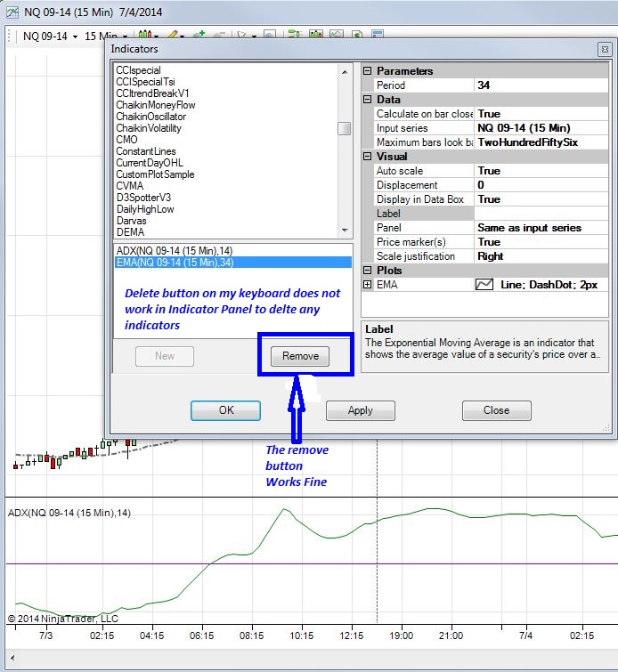Click the drawing tools pencil icon
The height and width of the screenshot is (672, 618).
click(x=173, y=35)
